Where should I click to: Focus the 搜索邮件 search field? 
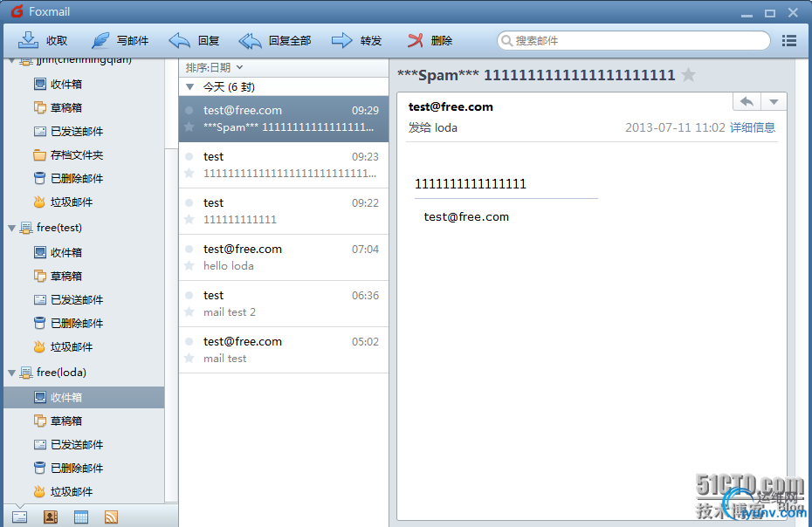pyautogui.click(x=633, y=40)
